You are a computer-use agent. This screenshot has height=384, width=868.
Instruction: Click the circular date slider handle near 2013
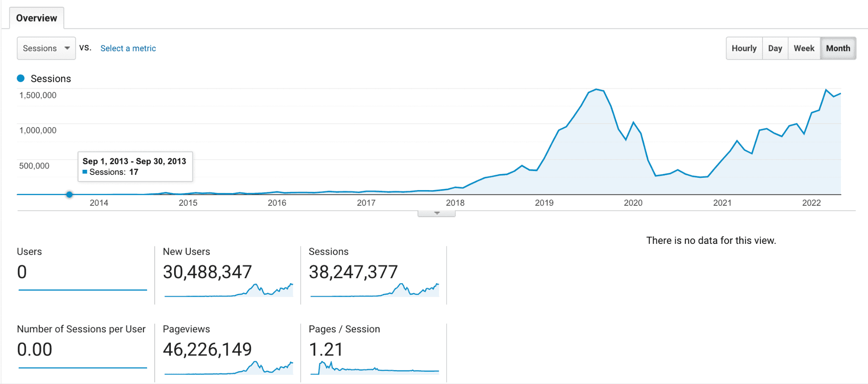click(x=69, y=194)
